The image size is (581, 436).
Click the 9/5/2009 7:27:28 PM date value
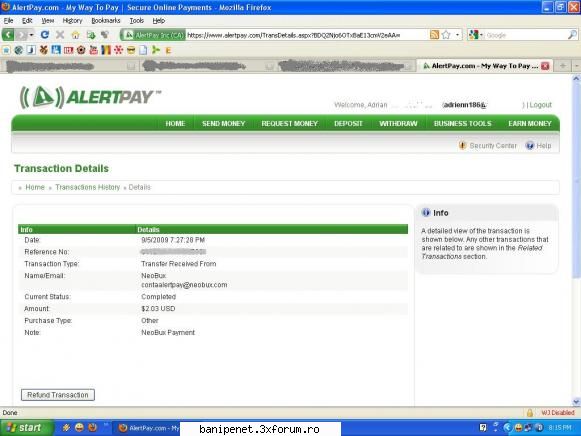pos(173,240)
